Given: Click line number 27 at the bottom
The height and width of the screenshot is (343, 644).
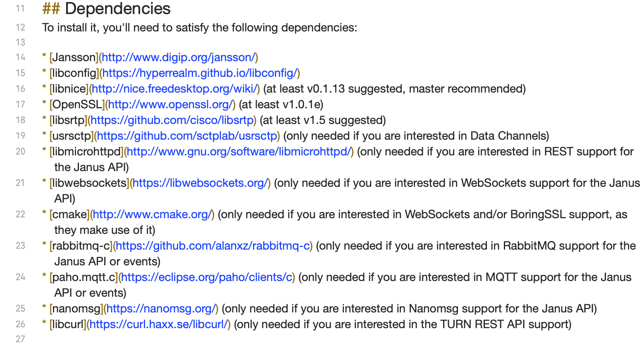Looking at the screenshot, I should 20,339.
